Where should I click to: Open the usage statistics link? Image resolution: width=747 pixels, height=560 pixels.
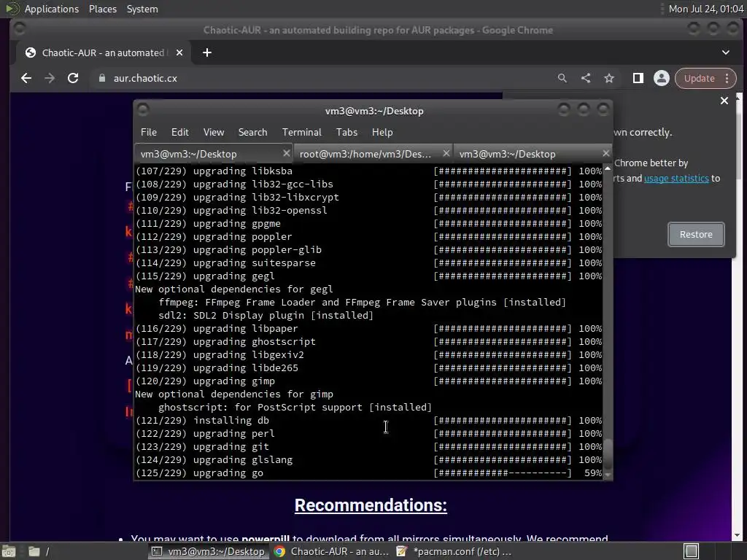pos(676,178)
